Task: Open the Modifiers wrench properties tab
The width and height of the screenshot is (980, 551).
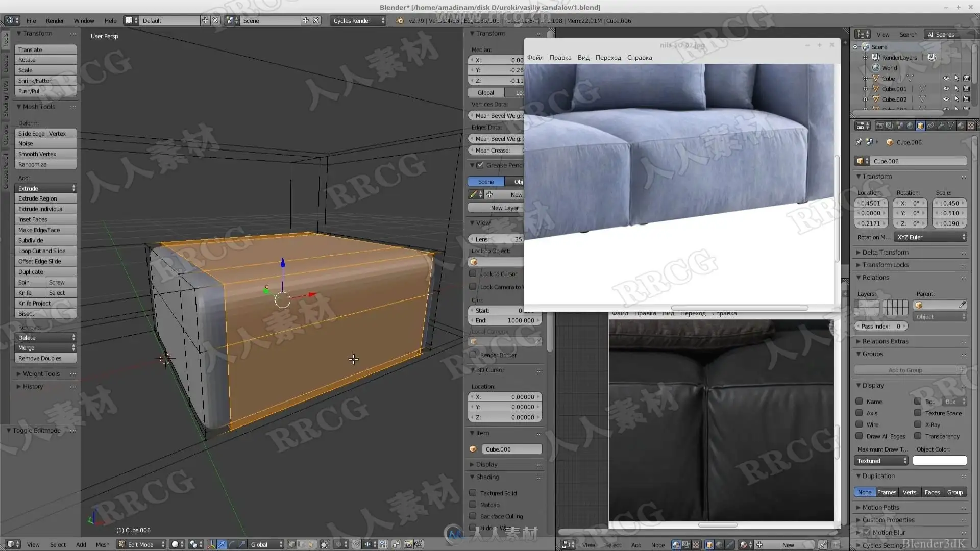Action: pos(941,126)
